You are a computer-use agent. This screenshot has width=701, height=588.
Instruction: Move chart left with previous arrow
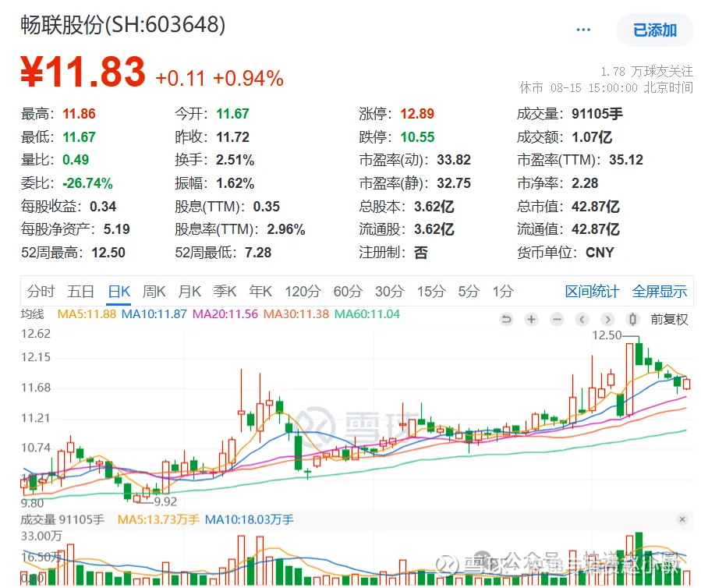click(582, 319)
